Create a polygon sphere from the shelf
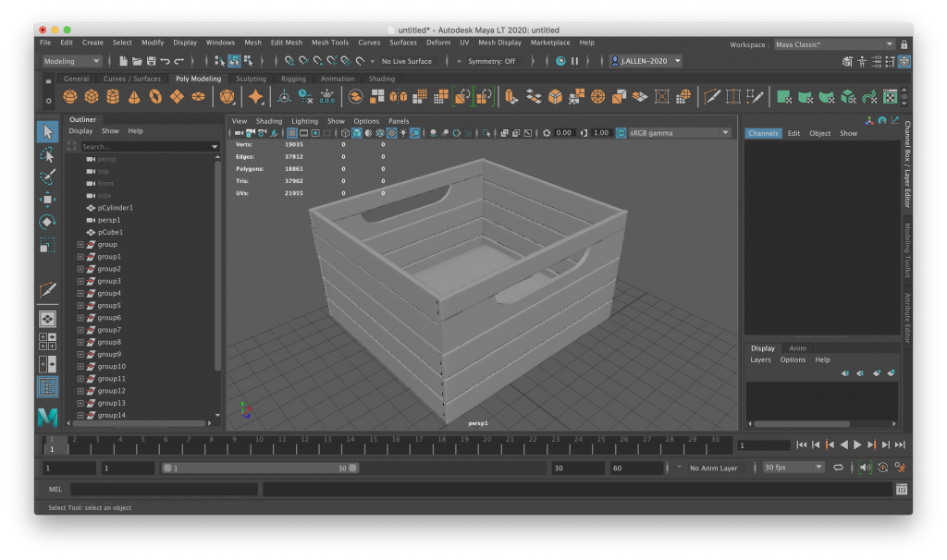The image size is (947, 560). click(x=70, y=97)
